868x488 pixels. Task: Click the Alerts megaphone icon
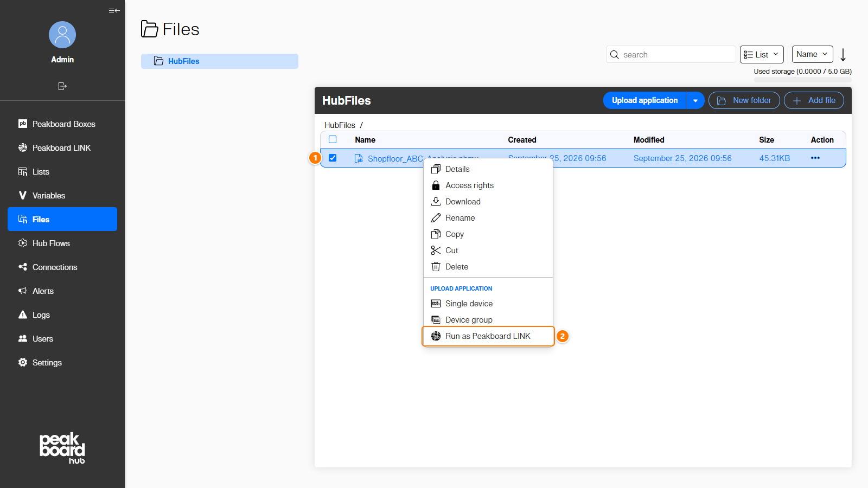click(x=23, y=291)
